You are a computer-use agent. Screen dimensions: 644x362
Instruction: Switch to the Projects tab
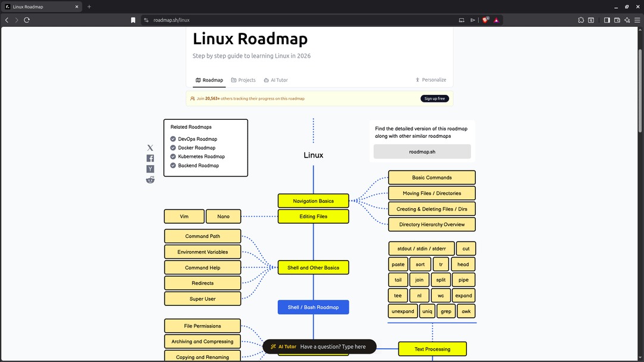click(x=243, y=80)
